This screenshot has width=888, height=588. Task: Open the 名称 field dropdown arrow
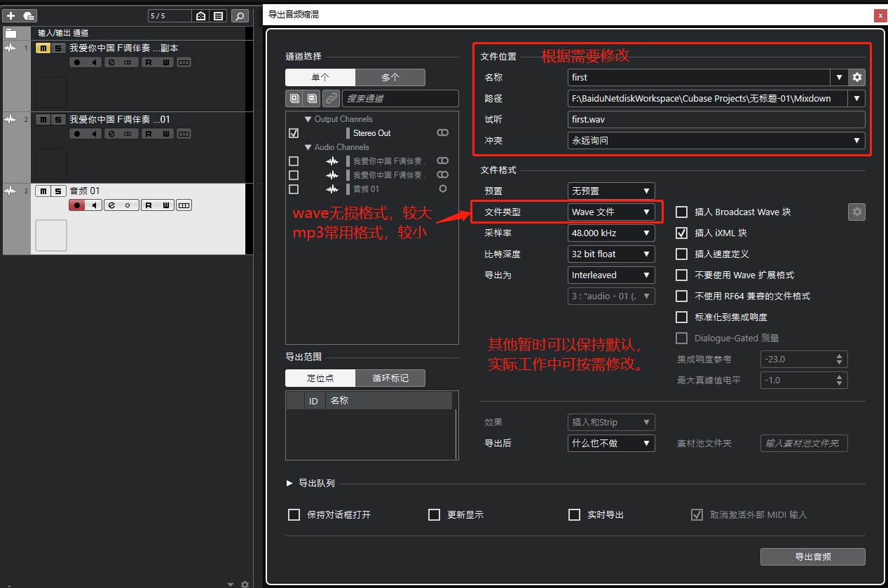(839, 77)
